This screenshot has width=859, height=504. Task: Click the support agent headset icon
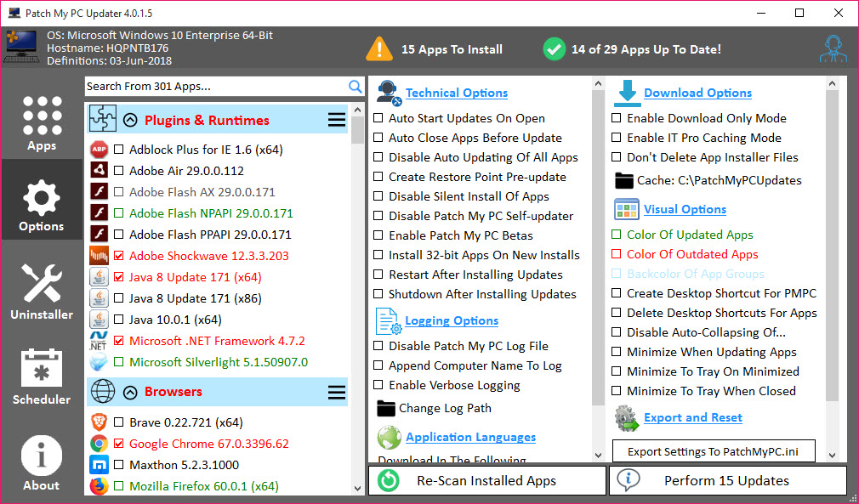pos(833,50)
